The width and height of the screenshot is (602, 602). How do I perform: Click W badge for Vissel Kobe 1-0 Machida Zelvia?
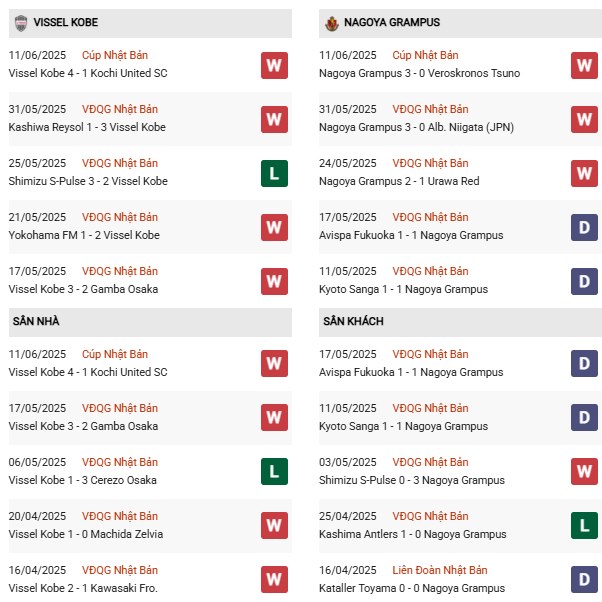(x=274, y=526)
